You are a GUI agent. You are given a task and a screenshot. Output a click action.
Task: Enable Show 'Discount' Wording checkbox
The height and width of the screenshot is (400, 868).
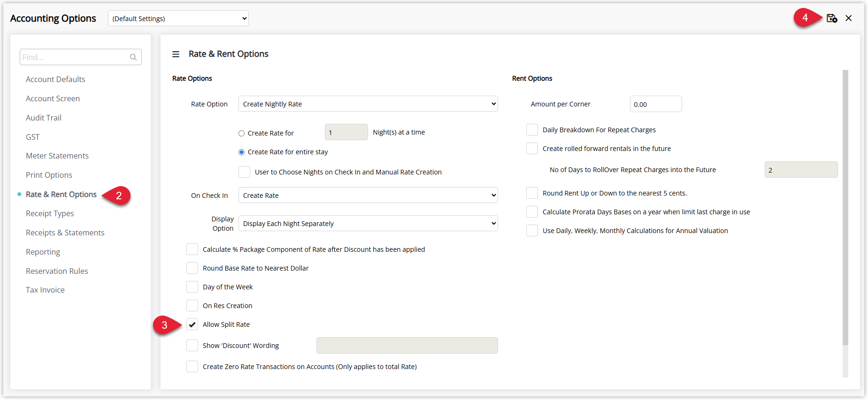pos(192,346)
